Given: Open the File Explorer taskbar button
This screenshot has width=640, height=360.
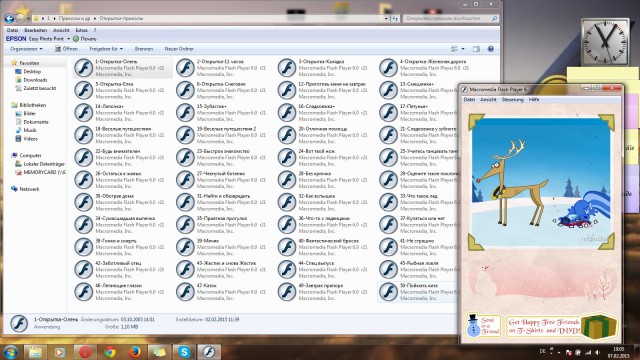Looking at the screenshot, I should click(35, 352).
